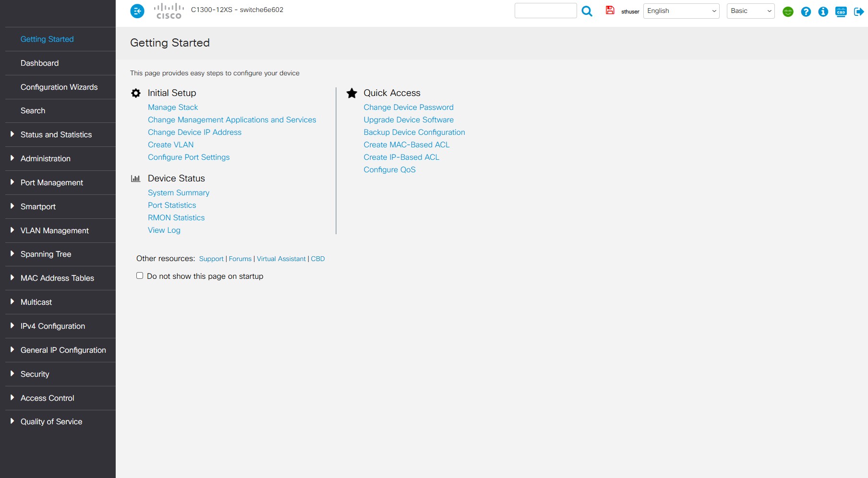The image size is (868, 478).
Task: Click the Create VLAN link
Action: coord(170,145)
